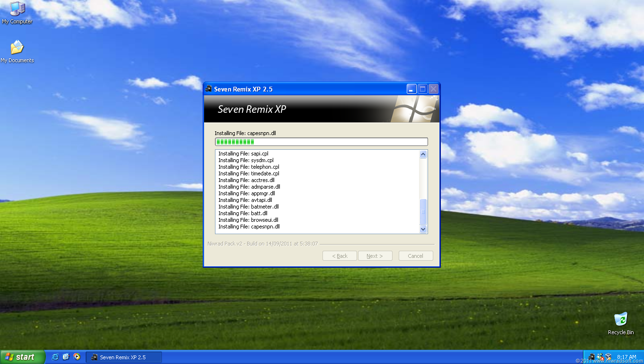Click the installation progress bar
Image resolution: width=644 pixels, height=364 pixels.
point(321,142)
